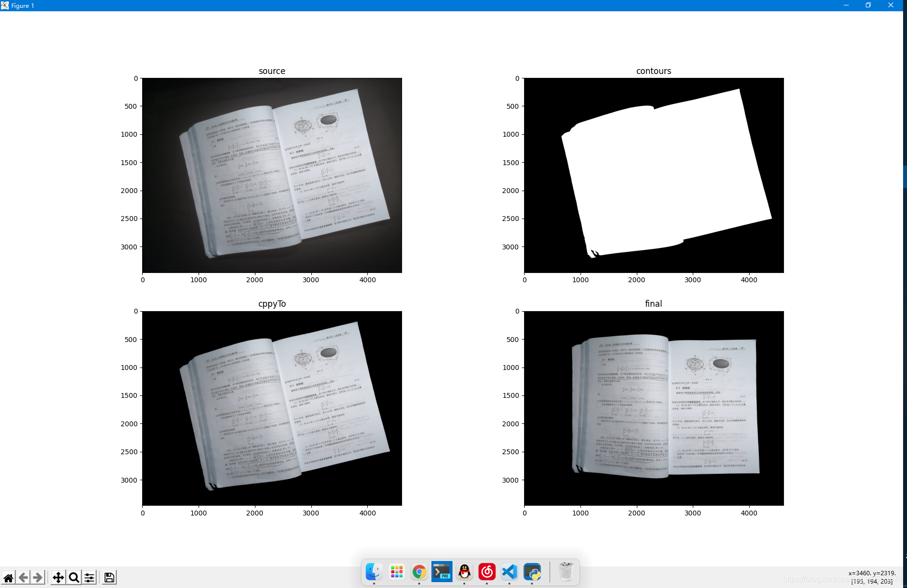Click the final warped image subplot

coord(654,408)
